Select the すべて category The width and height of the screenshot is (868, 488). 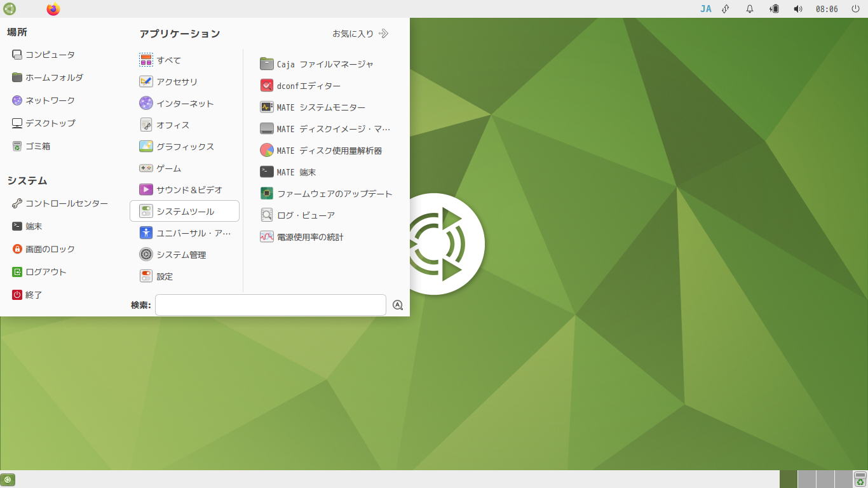click(x=184, y=60)
